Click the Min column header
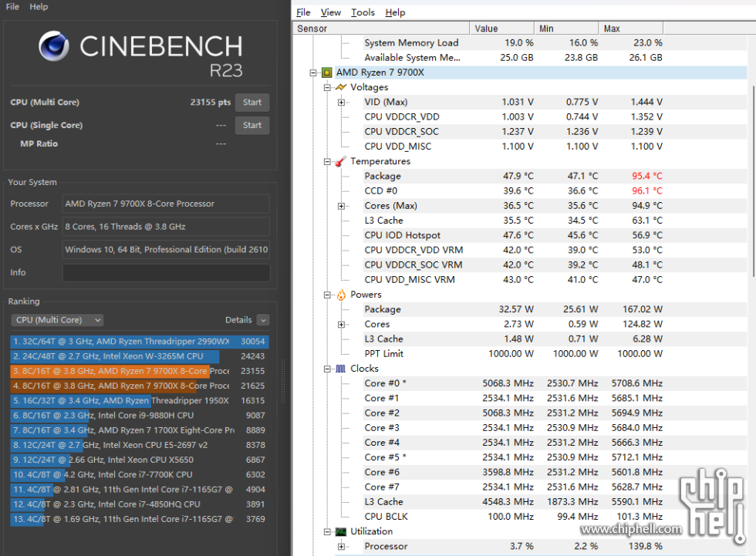This screenshot has height=556, width=756. click(x=566, y=29)
